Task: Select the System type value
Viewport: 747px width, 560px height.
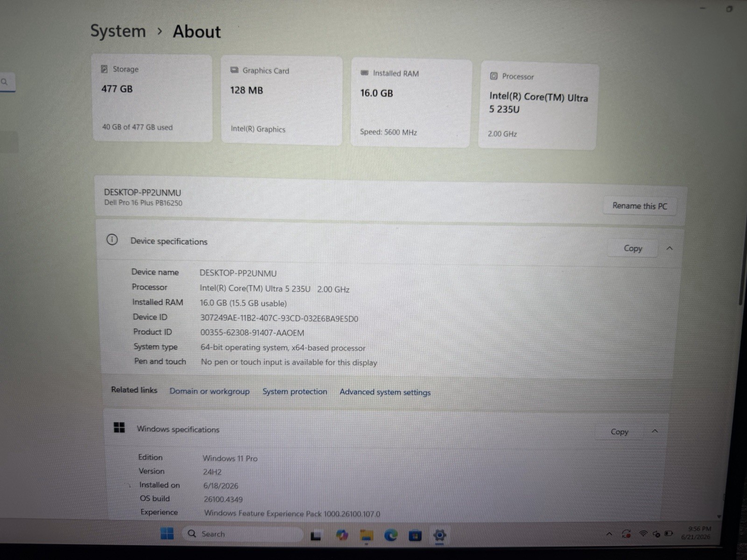Action: 283,348
